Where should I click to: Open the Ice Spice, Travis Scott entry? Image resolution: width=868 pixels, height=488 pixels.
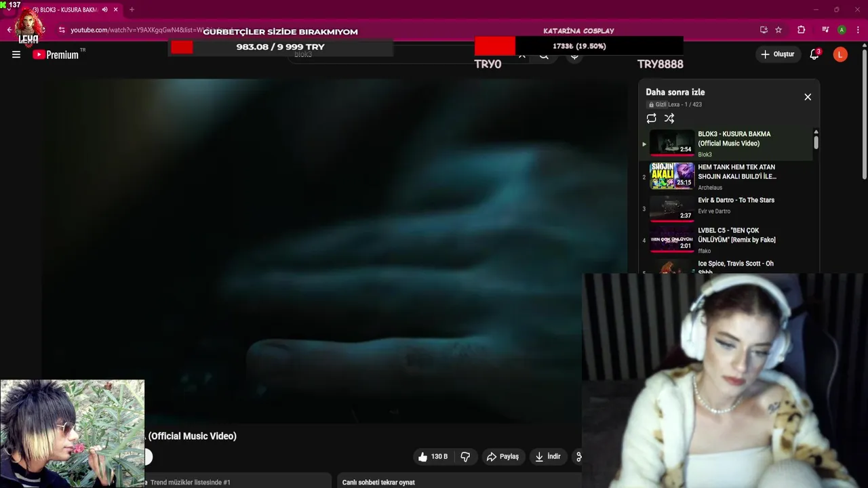point(736,267)
